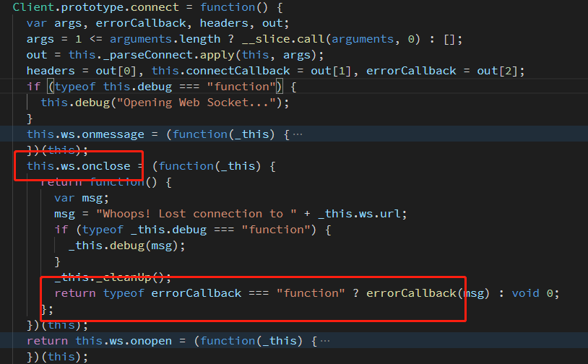Click arguments.length in the args assignment line
This screenshot has width=588, height=364.
click(x=165, y=39)
